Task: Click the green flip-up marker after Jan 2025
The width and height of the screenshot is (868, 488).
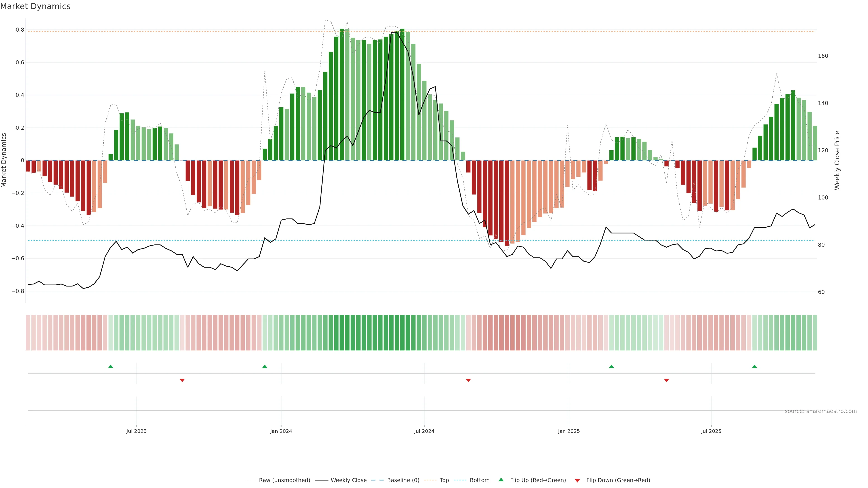Action: point(611,366)
